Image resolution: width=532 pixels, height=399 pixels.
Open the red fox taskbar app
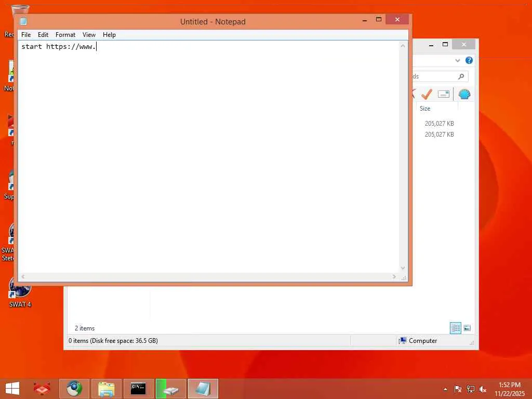[42, 389]
